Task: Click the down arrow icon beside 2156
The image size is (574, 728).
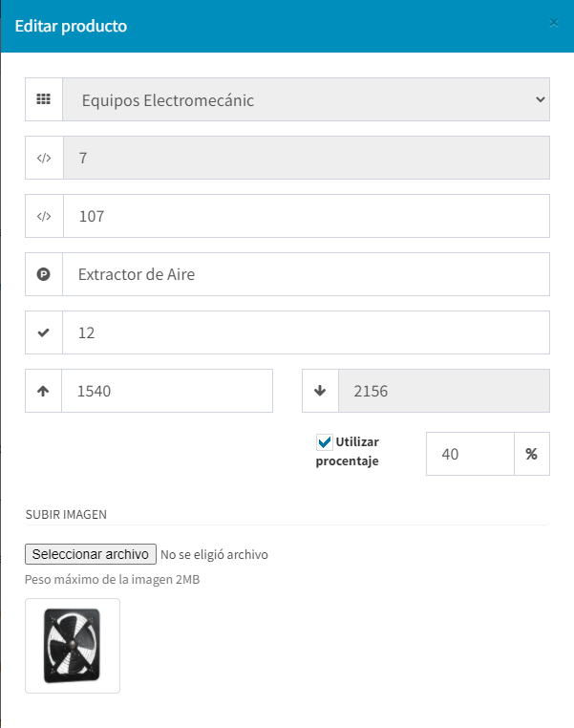Action: [x=320, y=391]
